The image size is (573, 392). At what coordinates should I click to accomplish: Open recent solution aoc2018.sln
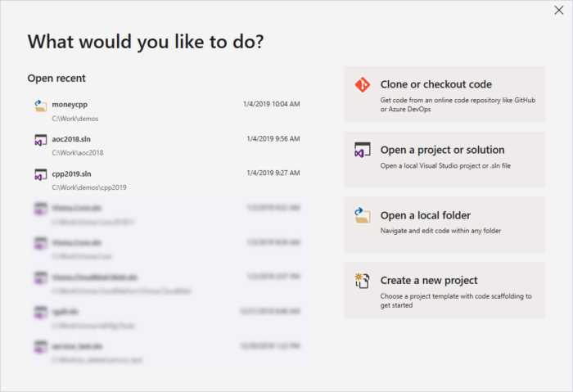(72, 139)
